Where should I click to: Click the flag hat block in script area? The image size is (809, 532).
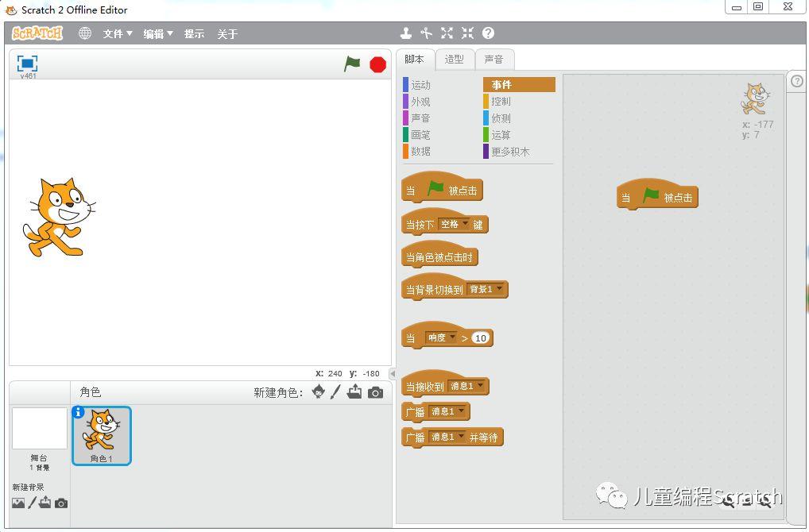(657, 196)
